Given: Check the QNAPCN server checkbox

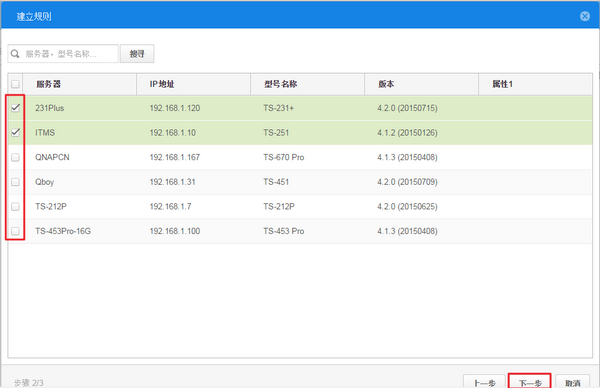Looking at the screenshot, I should [x=15, y=157].
